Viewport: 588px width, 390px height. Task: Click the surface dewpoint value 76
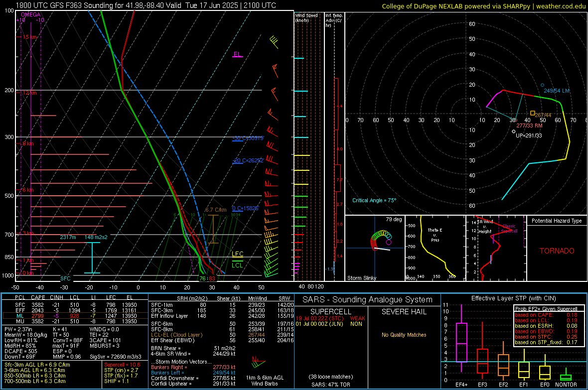202,278
